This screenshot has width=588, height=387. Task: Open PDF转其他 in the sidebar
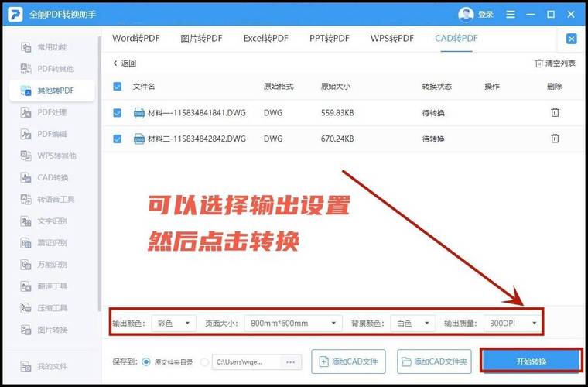click(x=47, y=69)
